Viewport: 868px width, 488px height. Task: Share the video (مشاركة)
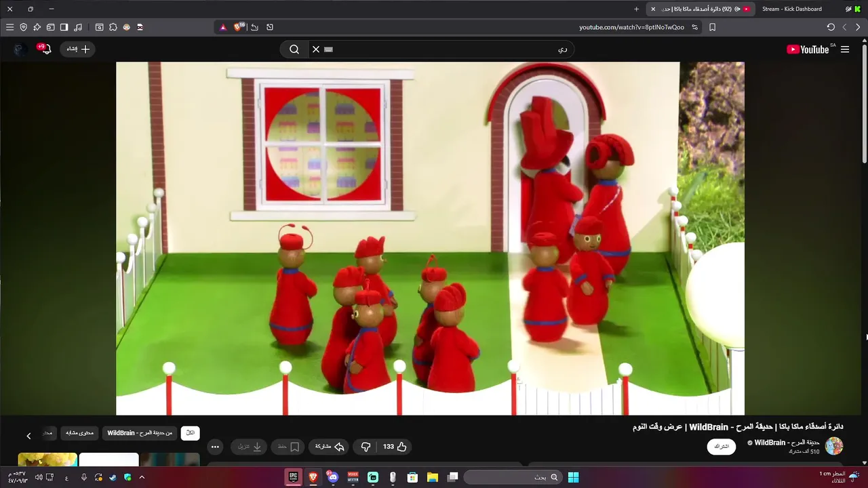pos(330,447)
